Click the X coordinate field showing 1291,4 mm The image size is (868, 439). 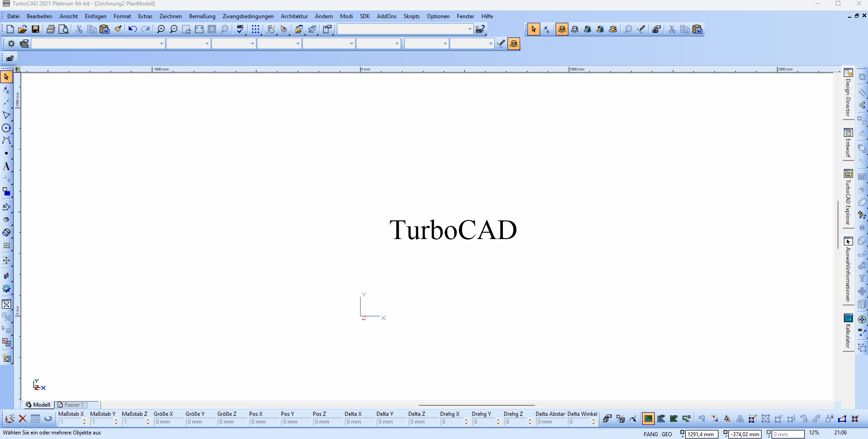[x=702, y=434]
